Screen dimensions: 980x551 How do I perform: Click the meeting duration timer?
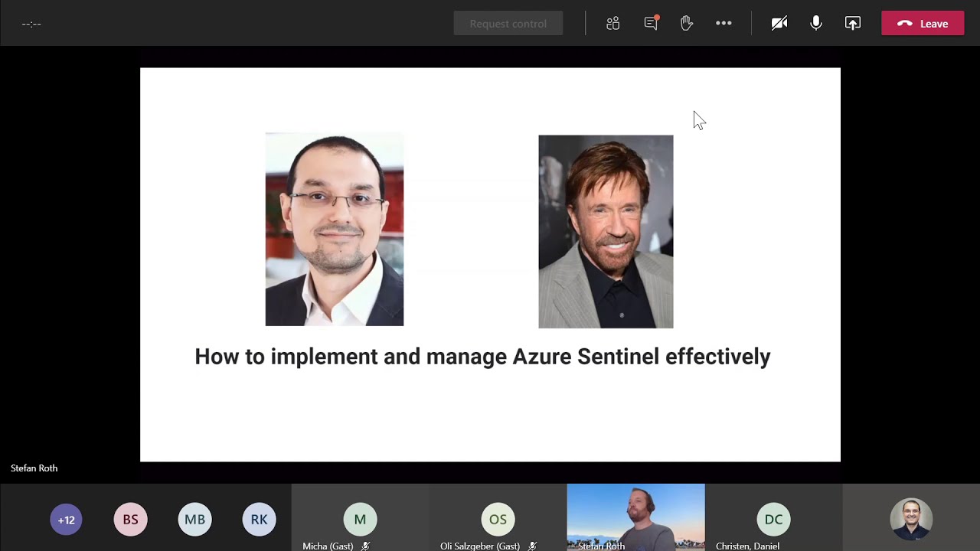tap(31, 24)
